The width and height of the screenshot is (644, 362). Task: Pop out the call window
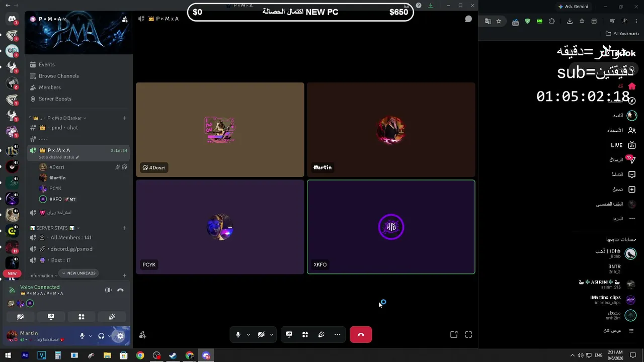pyautogui.click(x=454, y=335)
